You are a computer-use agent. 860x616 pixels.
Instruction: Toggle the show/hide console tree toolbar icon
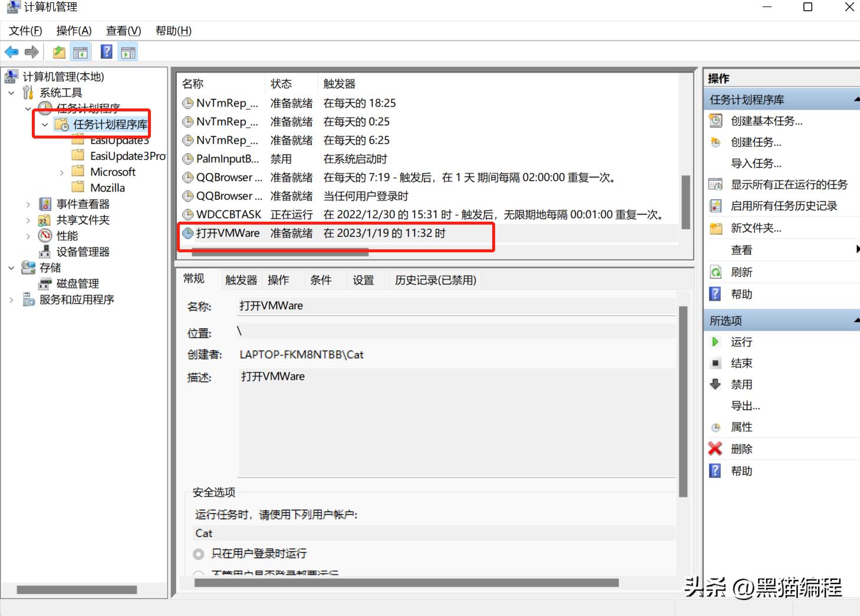(x=81, y=51)
